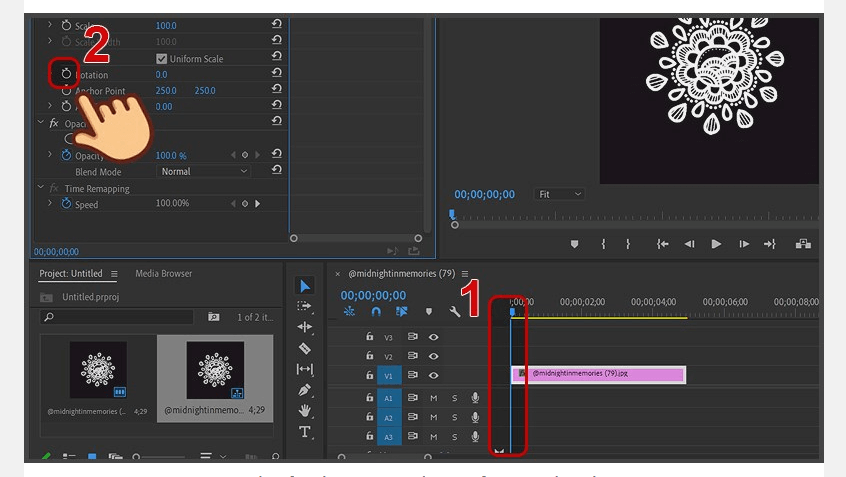Solo audio track A2
This screenshot has height=477, width=846.
[x=454, y=417]
